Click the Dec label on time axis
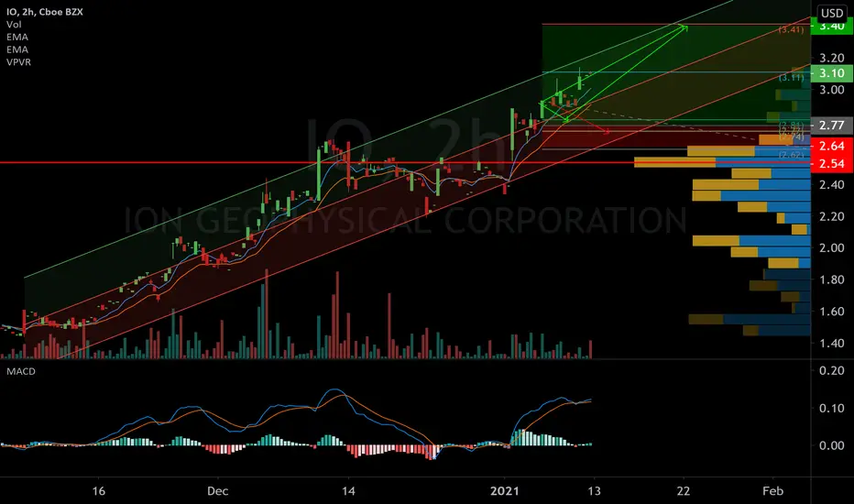Viewport: 854px width, 504px height. 217,491
